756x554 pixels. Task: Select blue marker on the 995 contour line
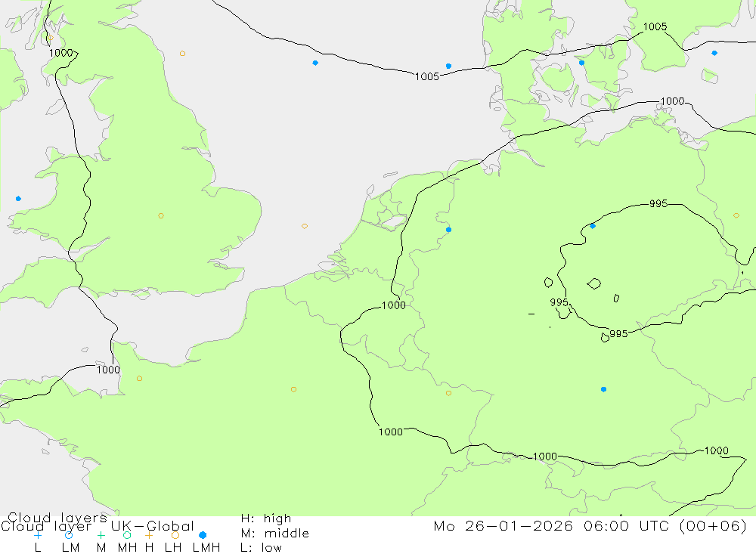tap(593, 226)
